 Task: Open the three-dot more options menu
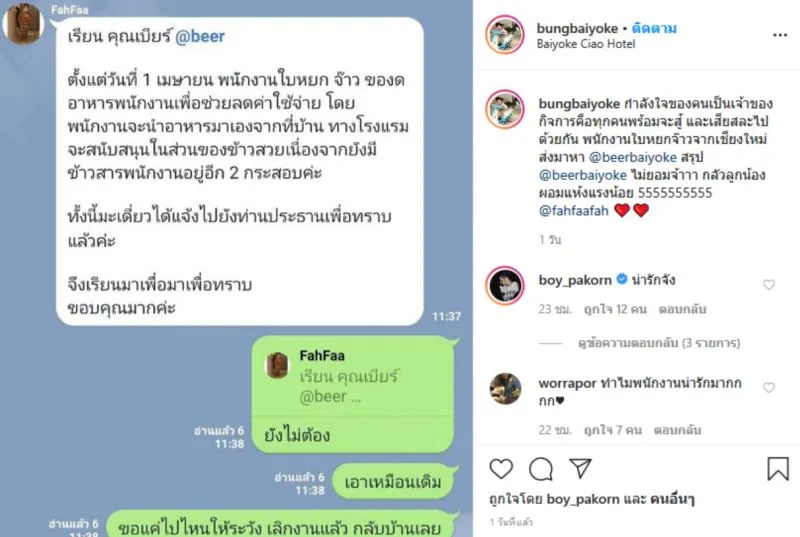click(780, 35)
